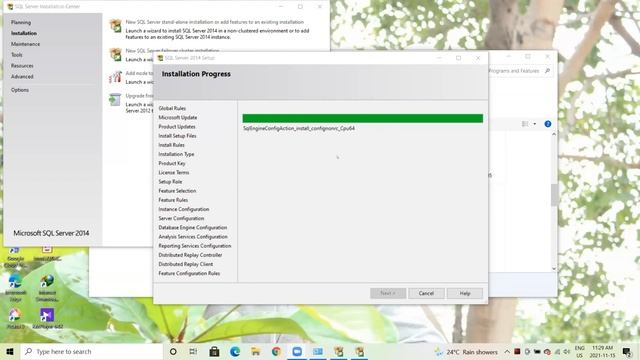Click the Reporting Services Configuration step

(195, 246)
